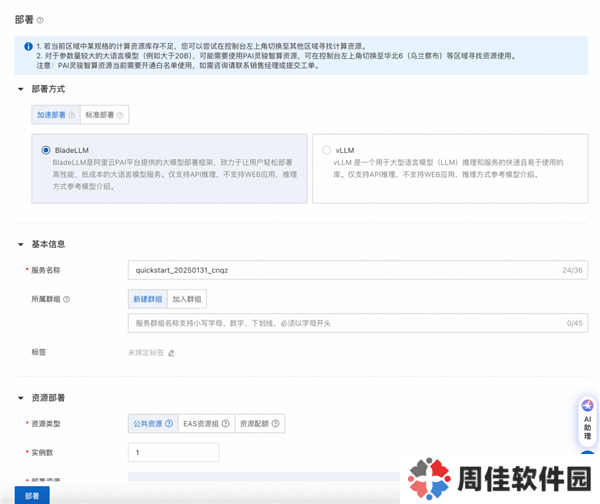Select 资源配额 resource type
Image resolution: width=600 pixels, height=504 pixels.
click(x=260, y=424)
